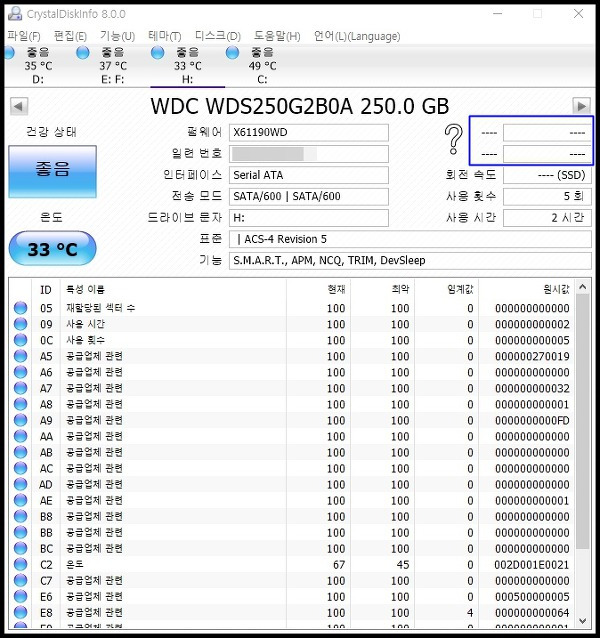Click the power on hours 2 시간 field
Viewport: 600px width, 638px height.
coord(547,218)
